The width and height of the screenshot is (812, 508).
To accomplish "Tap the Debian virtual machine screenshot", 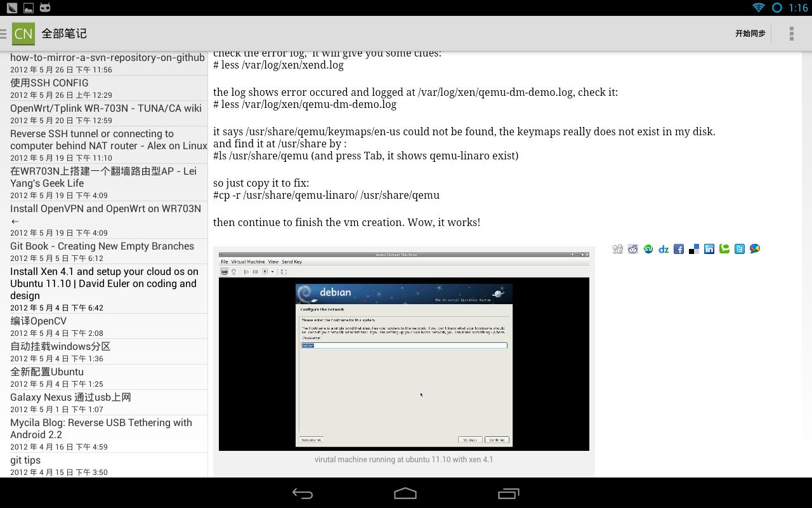I will pos(403,352).
